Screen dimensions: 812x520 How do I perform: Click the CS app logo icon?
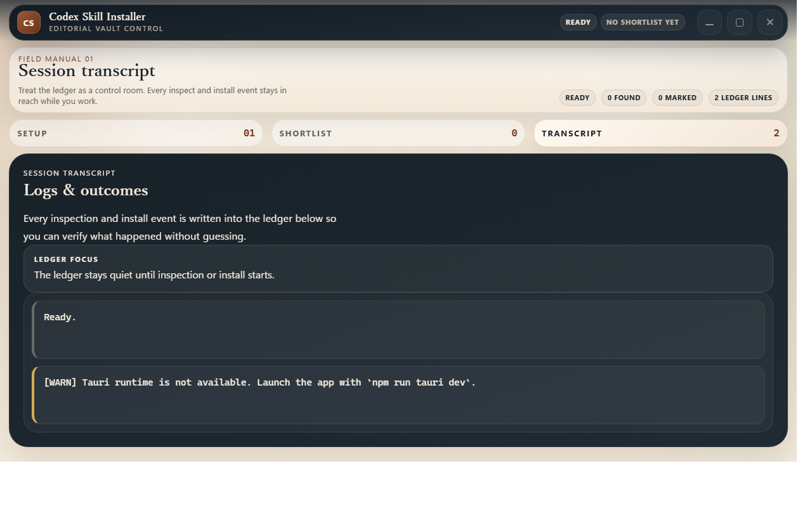[x=29, y=22]
